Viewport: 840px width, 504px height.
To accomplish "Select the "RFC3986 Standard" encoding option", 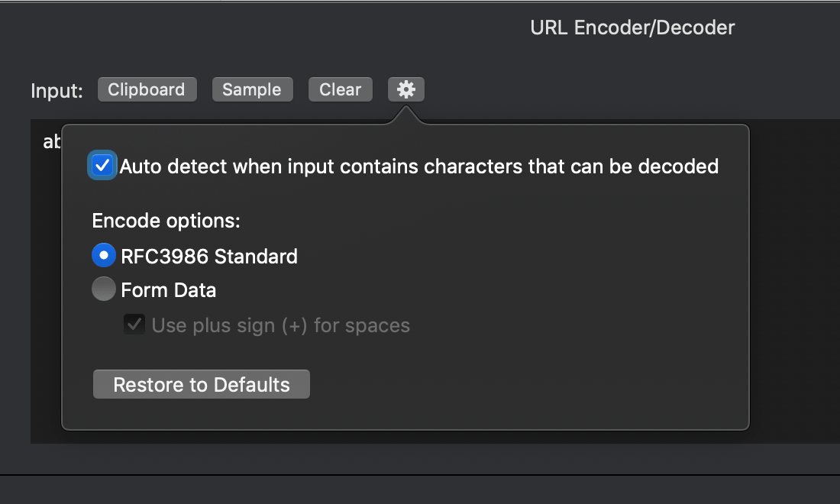I will [104, 256].
